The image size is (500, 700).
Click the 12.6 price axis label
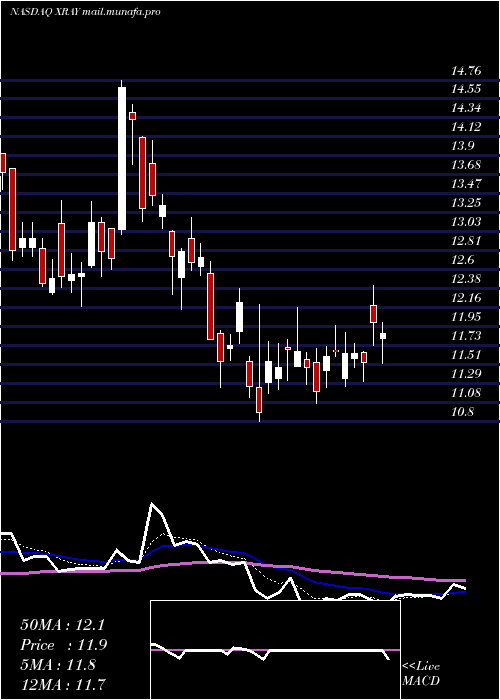463,260
